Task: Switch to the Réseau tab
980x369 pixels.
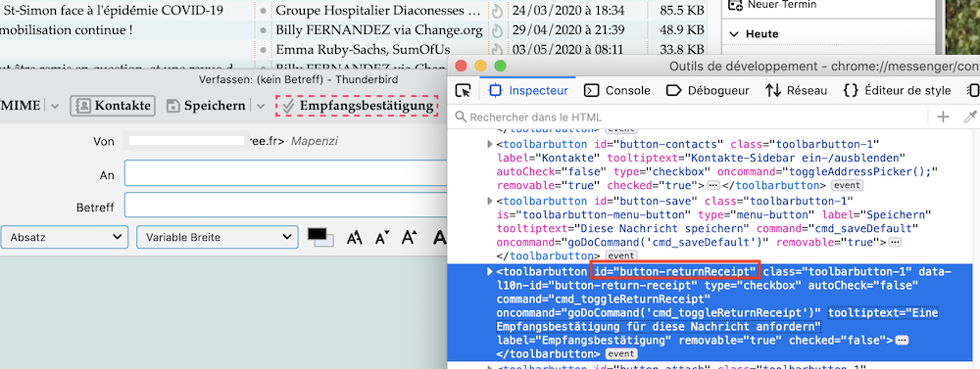Action: pos(796,91)
